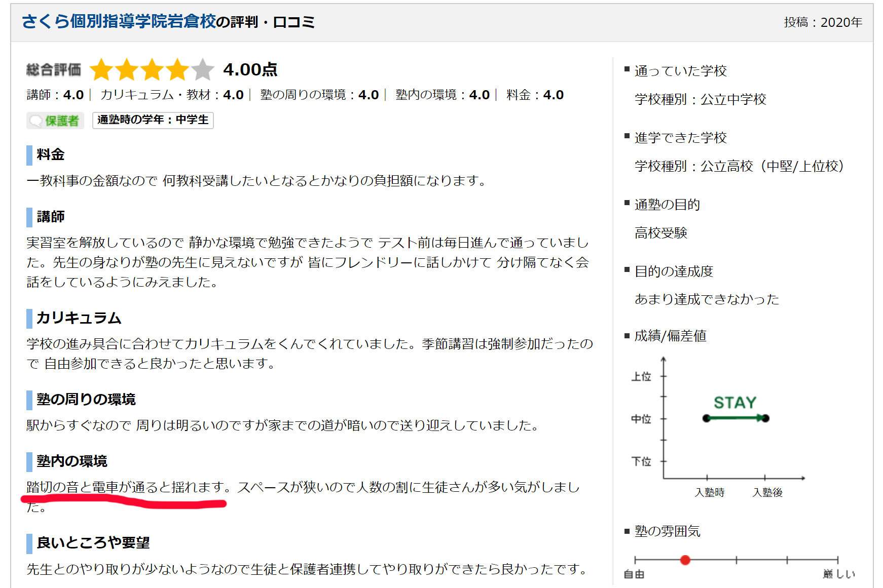This screenshot has height=588, width=883.
Task: Click the first gold star in the rating
Action: (102, 70)
